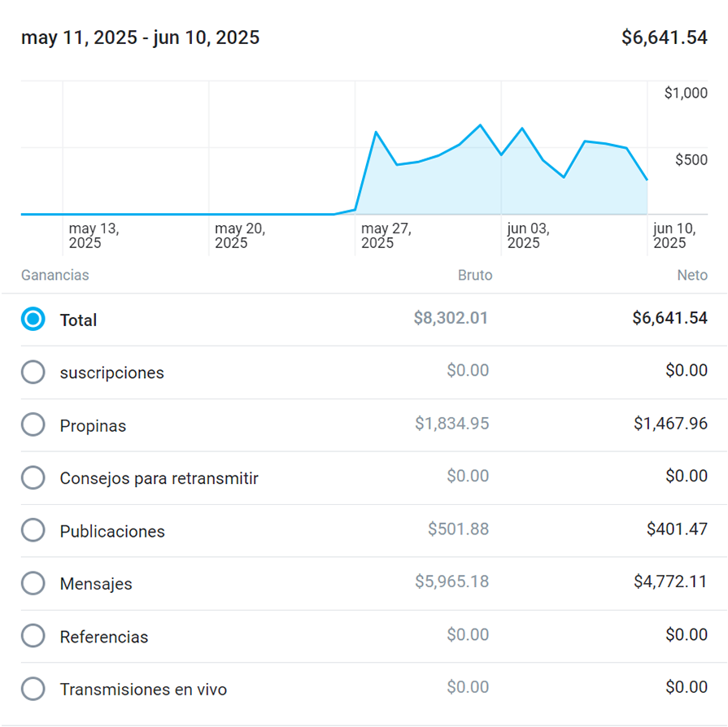The height and width of the screenshot is (727, 728).
Task: Click the Propinas label text
Action: point(93,425)
